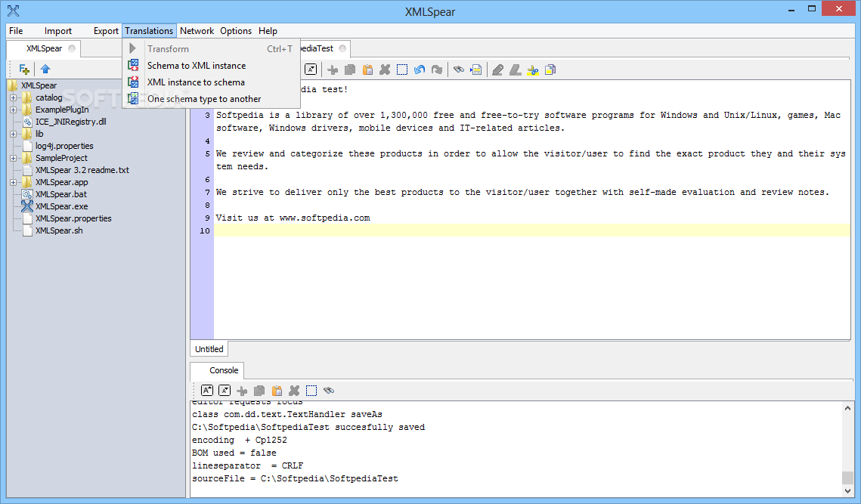861x504 pixels.
Task: Open the Help menu
Action: coord(268,31)
